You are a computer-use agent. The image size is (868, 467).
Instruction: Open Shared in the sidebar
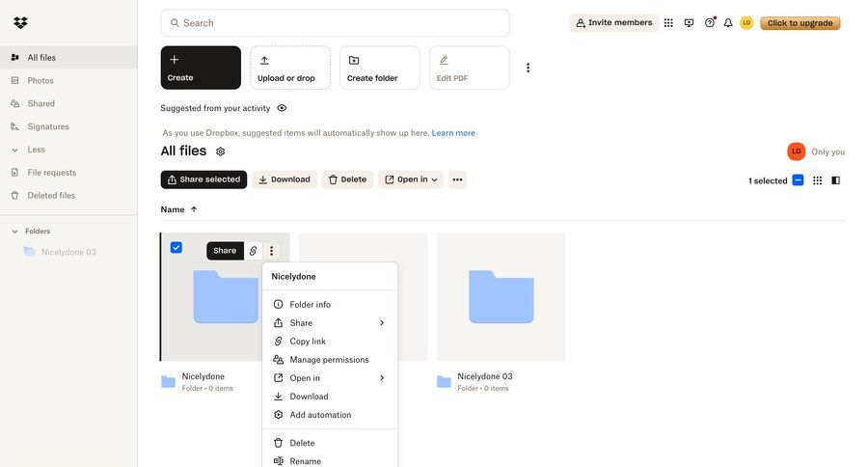coord(68,103)
